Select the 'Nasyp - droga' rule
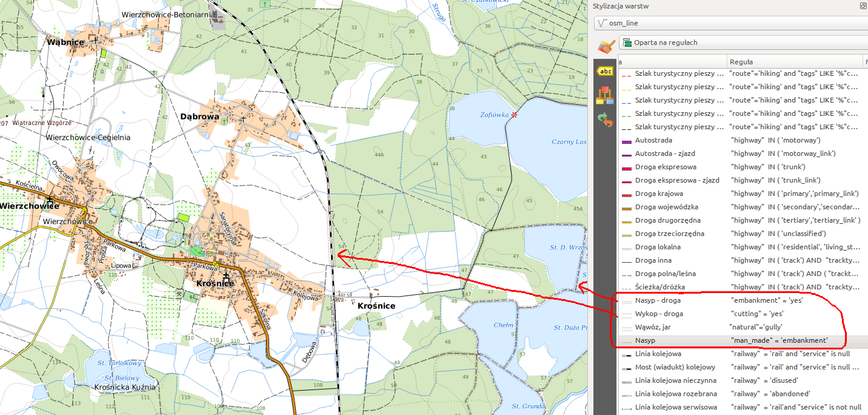Image resolution: width=868 pixels, height=415 pixels. pos(659,300)
